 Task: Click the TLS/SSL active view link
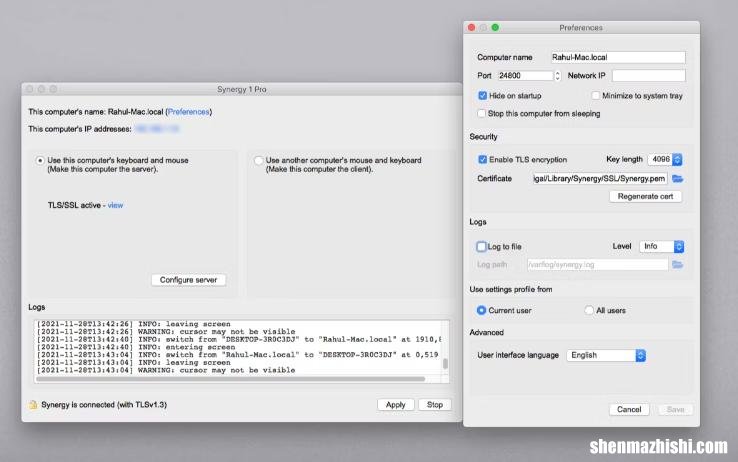coord(115,205)
